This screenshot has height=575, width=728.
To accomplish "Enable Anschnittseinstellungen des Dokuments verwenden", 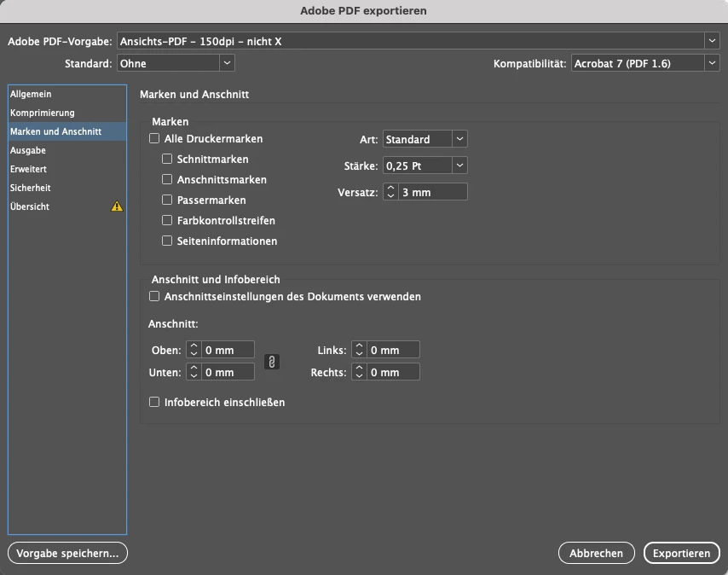I will (154, 296).
